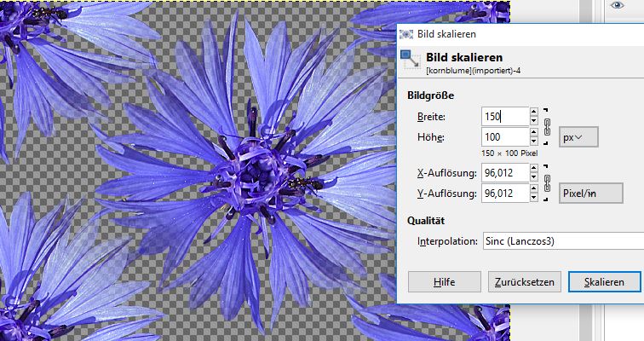Click the '[kornblume](importiert)-4' subtitle text
Viewport: 644px width, 341px height.
pos(473,71)
